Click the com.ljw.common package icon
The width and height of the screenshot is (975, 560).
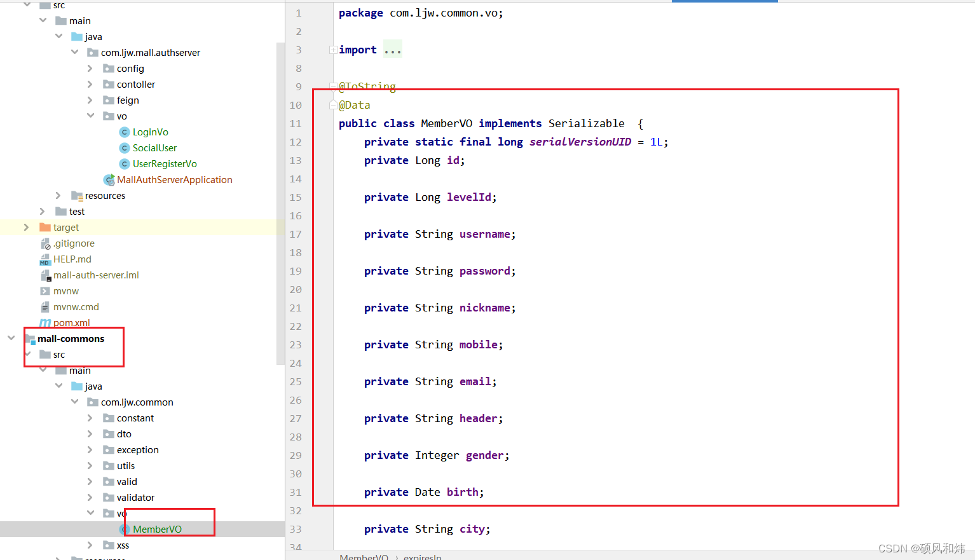pos(93,402)
